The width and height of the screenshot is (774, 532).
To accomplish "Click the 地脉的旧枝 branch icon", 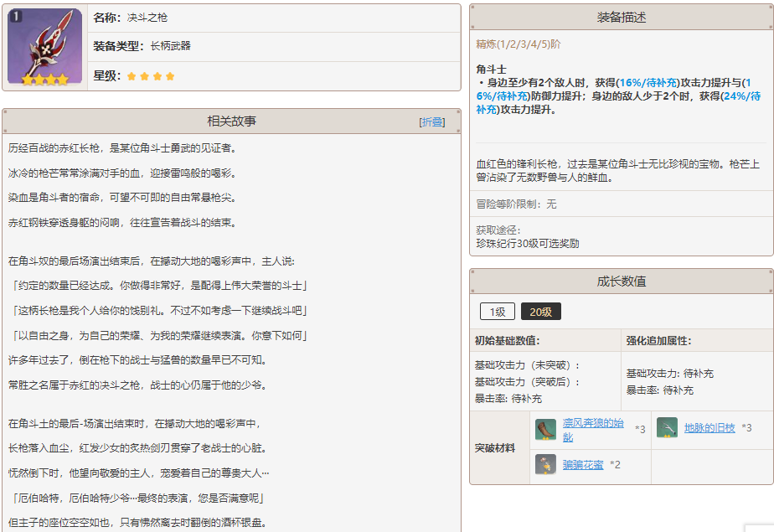I will pyautogui.click(x=667, y=427).
